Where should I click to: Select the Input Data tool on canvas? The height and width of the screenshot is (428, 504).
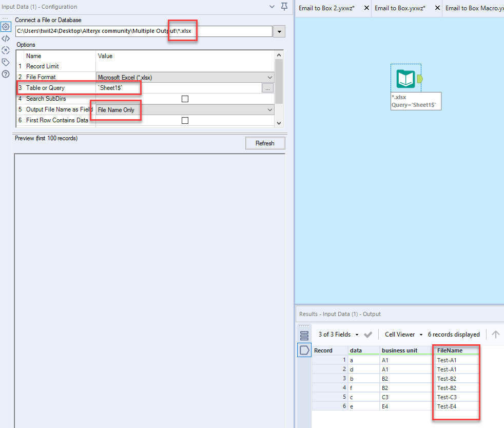tap(405, 79)
